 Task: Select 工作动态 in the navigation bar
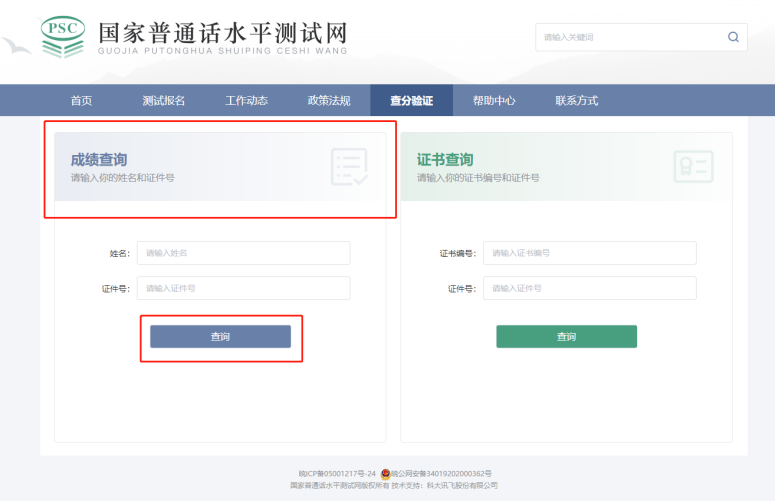click(246, 100)
